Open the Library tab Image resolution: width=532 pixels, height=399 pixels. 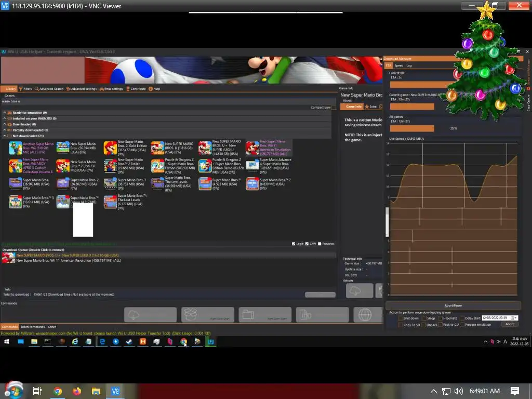9,89
